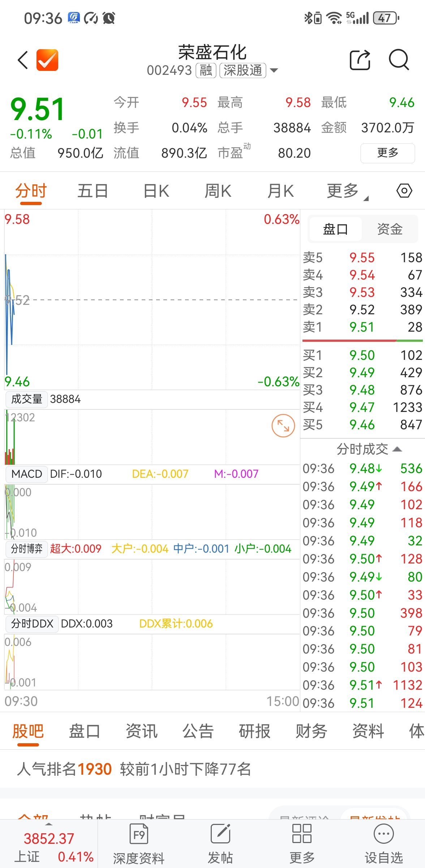
Task: Tap the back arrow icon
Action: click(23, 60)
